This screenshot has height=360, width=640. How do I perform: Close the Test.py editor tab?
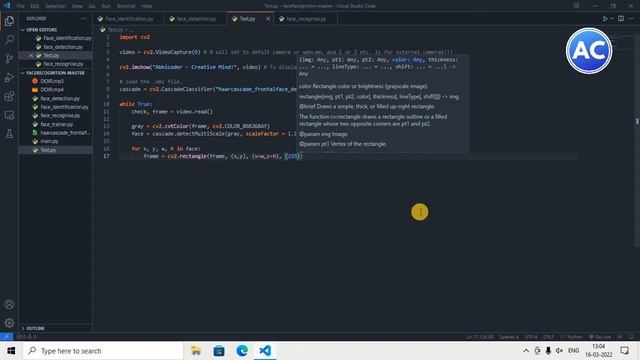click(268, 19)
